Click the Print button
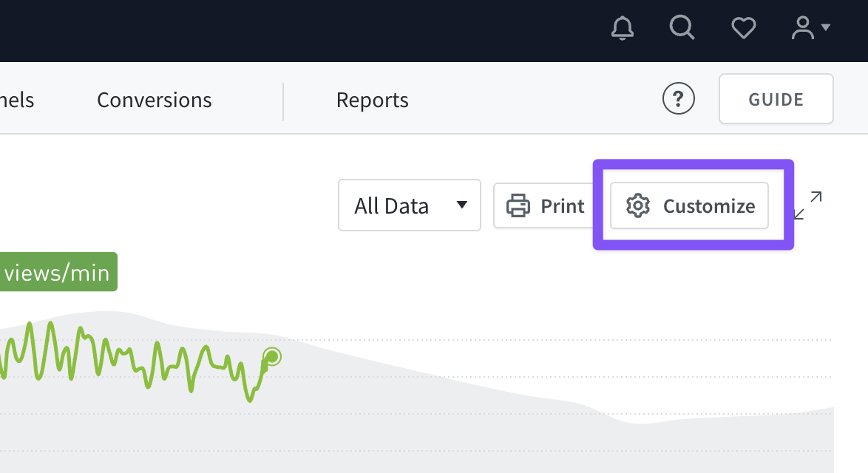Viewport: 868px width, 473px height. [543, 205]
